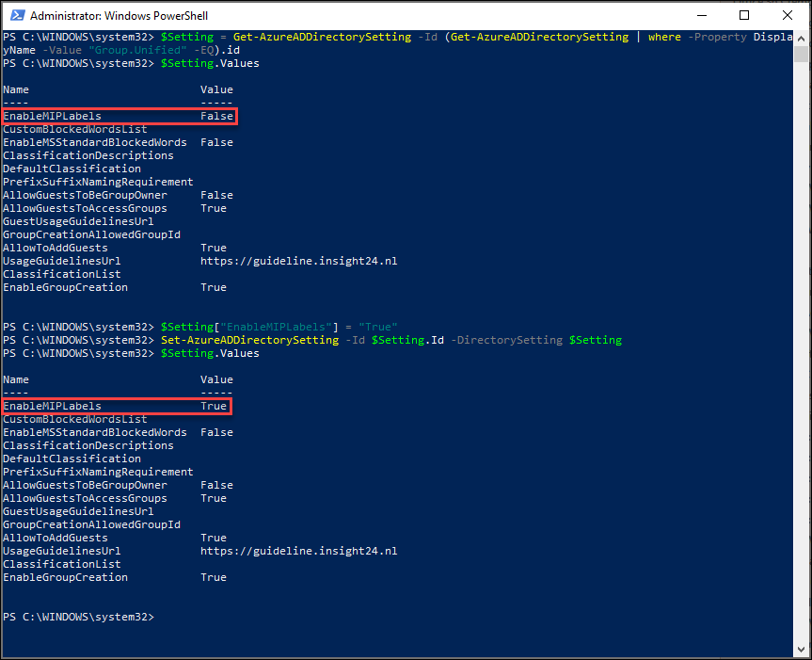
Task: Click the scrollbar up arrow
Action: click(x=803, y=39)
